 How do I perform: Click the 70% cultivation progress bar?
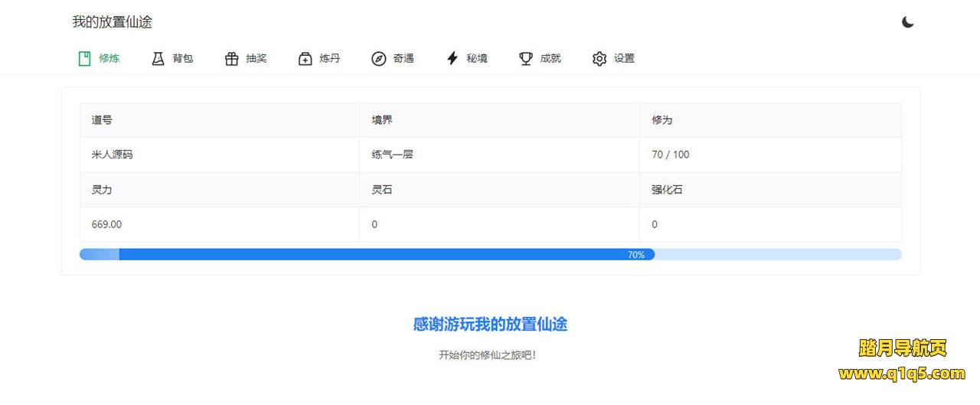(490, 254)
